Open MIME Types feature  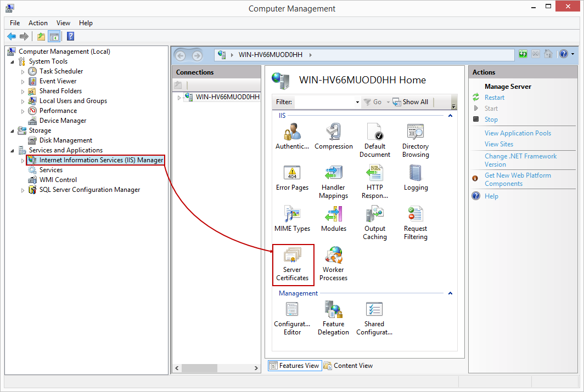click(293, 219)
